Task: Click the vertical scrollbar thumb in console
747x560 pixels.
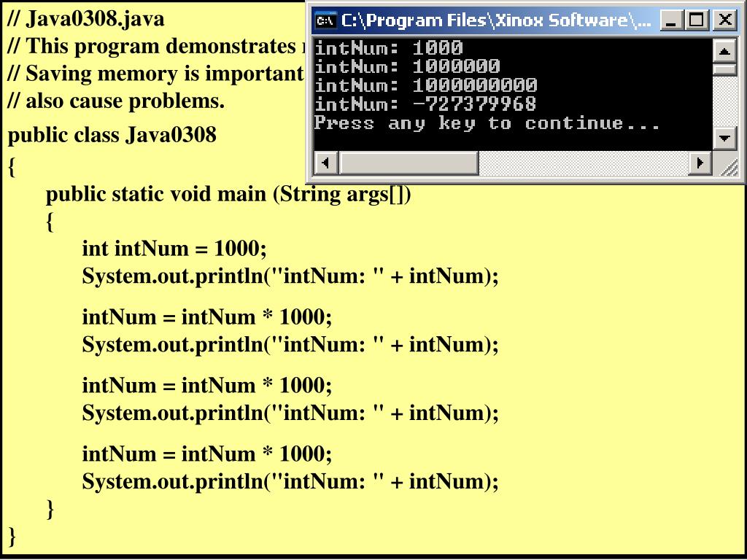Action: pos(724,69)
